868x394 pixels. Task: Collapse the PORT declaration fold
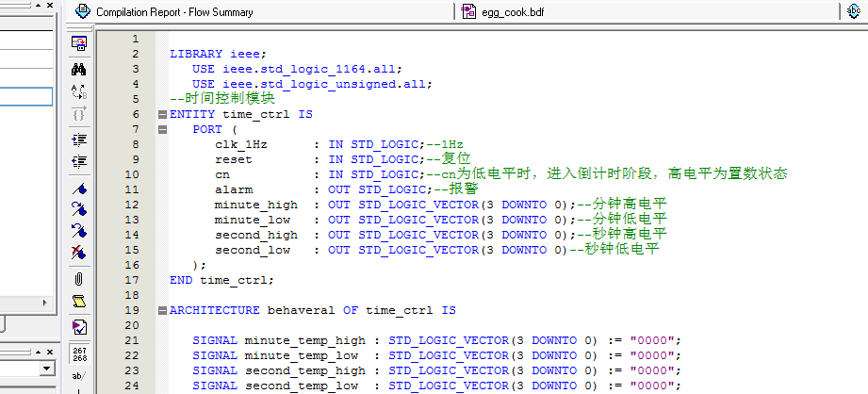[162, 129]
